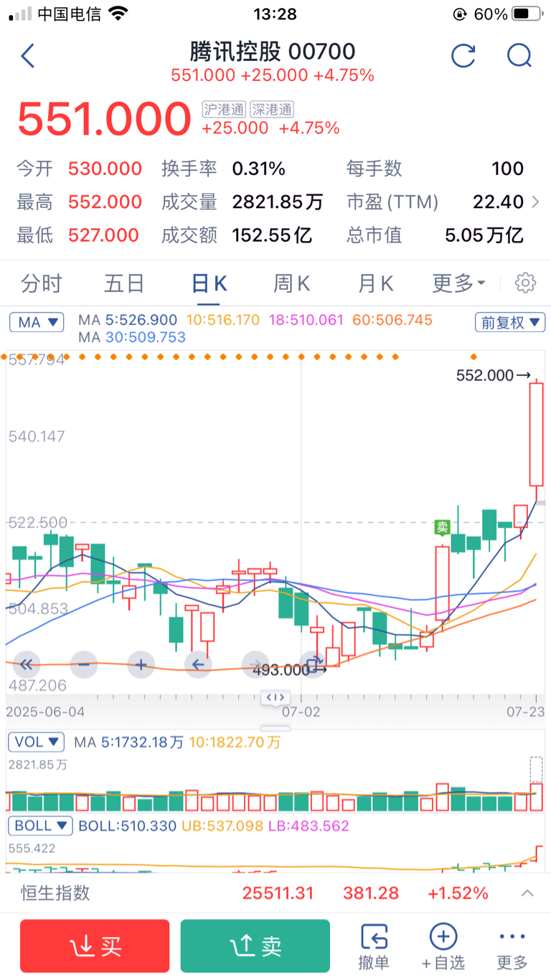Screen dimensions: 551x980
Task: Tap MA 60:506.745 legend value
Action: 391,320
